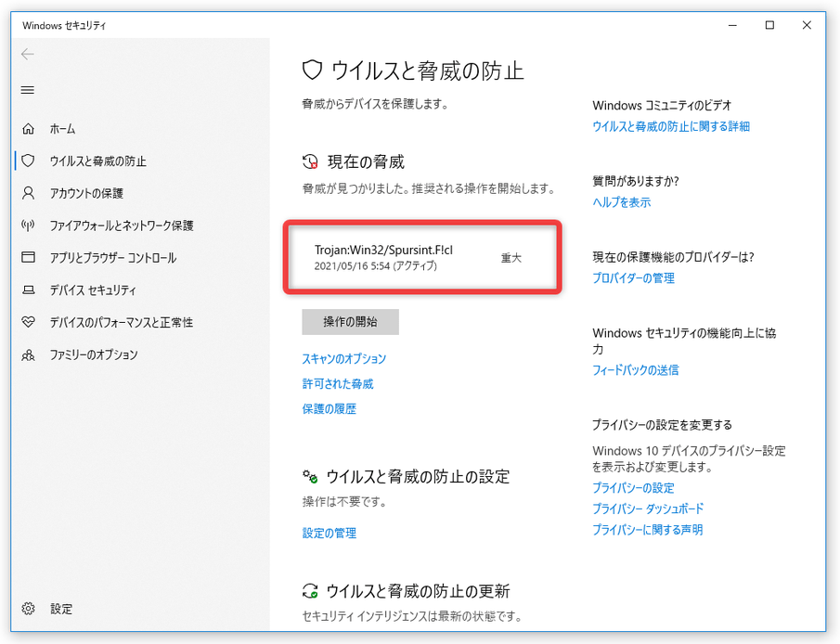Click the refresh icon beside ウイルスと脅威の防止の更新
The height and width of the screenshot is (644, 840).
[310, 591]
